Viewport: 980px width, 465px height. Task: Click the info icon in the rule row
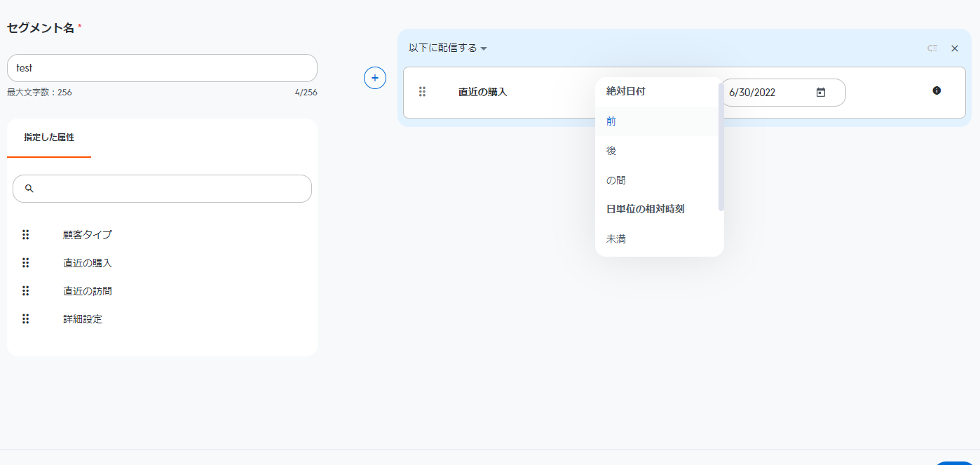point(937,90)
